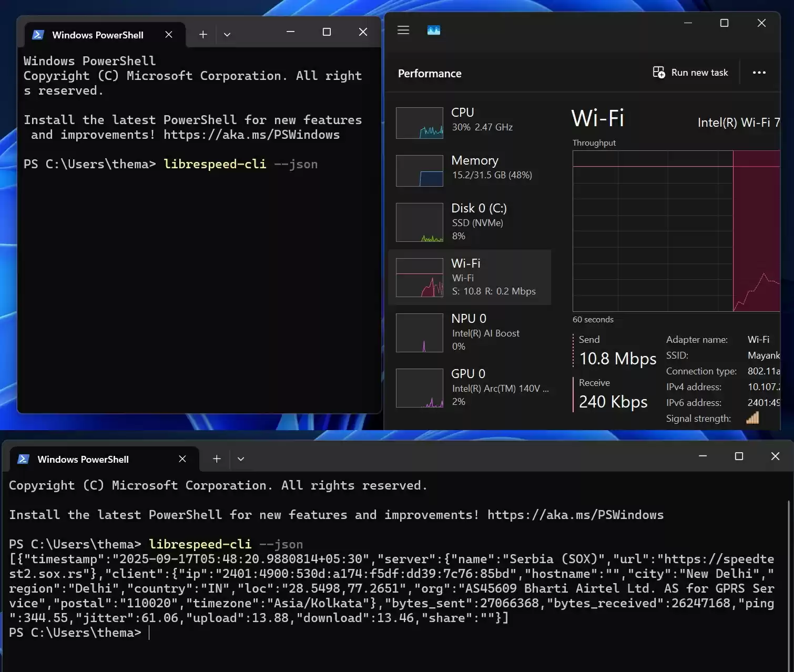Viewport: 794px width, 672px height.
Task: Open the Task Manager hamburger navigation menu
Action: pos(403,30)
